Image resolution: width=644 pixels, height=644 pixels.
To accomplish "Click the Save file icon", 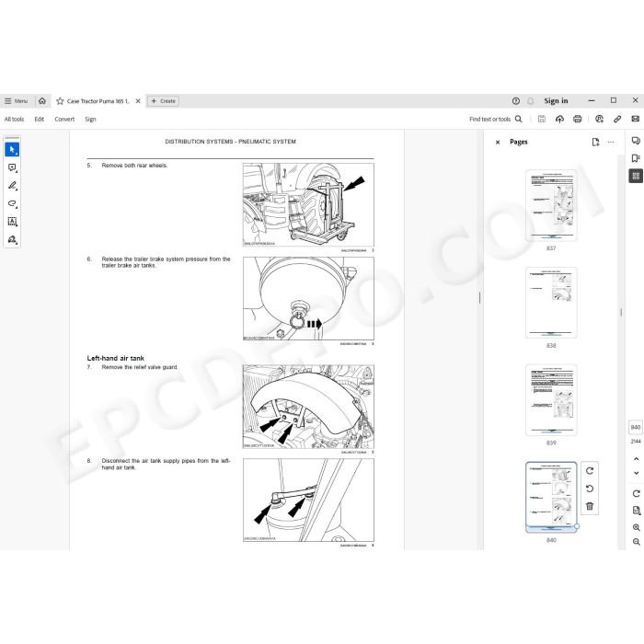I will [542, 119].
